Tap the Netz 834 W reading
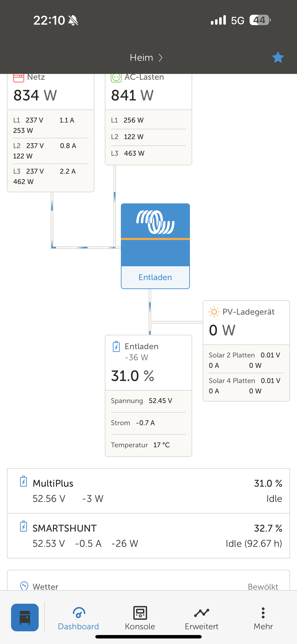 (35, 95)
